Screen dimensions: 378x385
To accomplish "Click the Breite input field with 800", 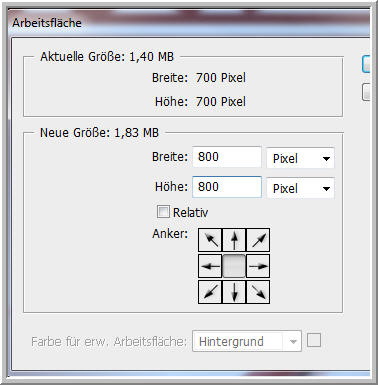I will click(x=227, y=157).
